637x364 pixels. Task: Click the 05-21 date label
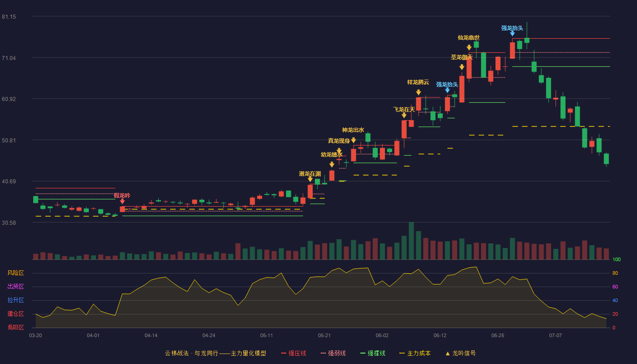[x=324, y=335]
